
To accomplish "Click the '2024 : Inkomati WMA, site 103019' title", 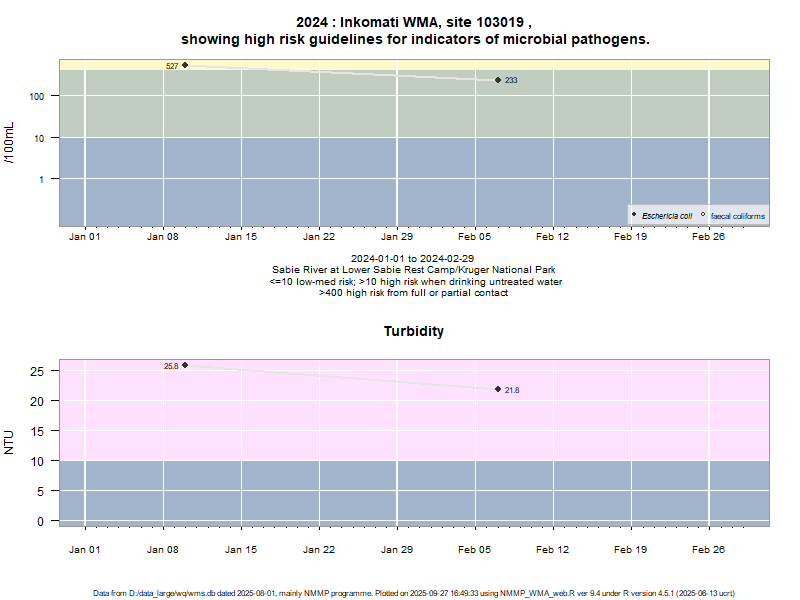I will pos(415,22).
